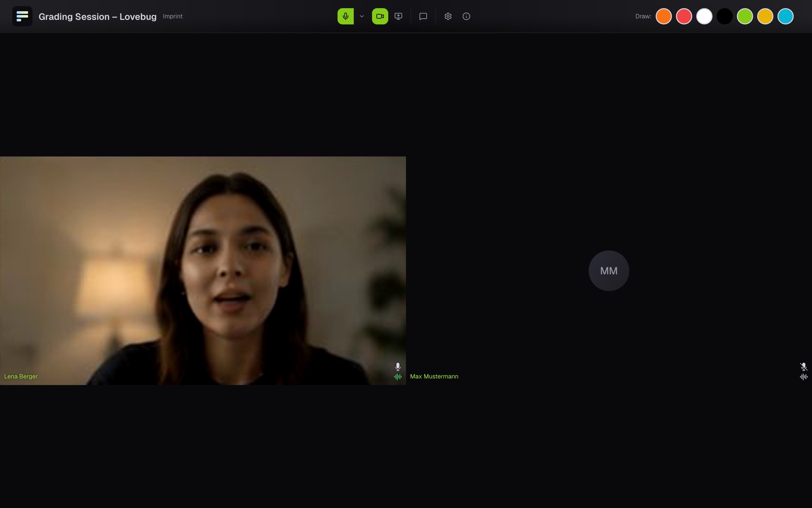This screenshot has width=812, height=508.
Task: Open the Imprint link
Action: (x=173, y=16)
